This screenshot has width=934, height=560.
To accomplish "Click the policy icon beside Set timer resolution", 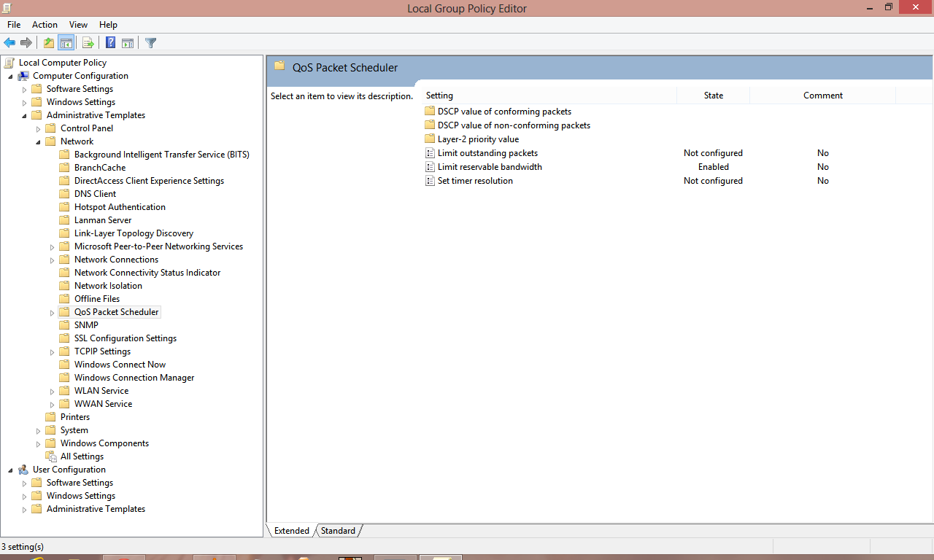I will pos(430,181).
